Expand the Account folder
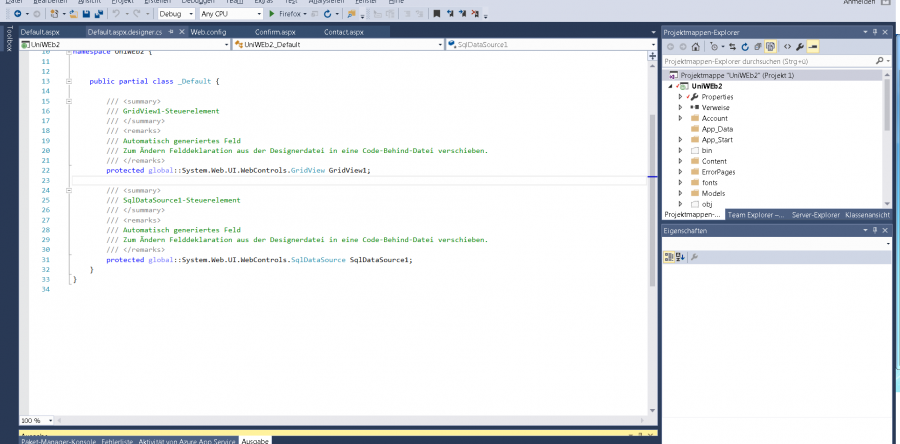This screenshot has height=444, width=900. pos(680,118)
